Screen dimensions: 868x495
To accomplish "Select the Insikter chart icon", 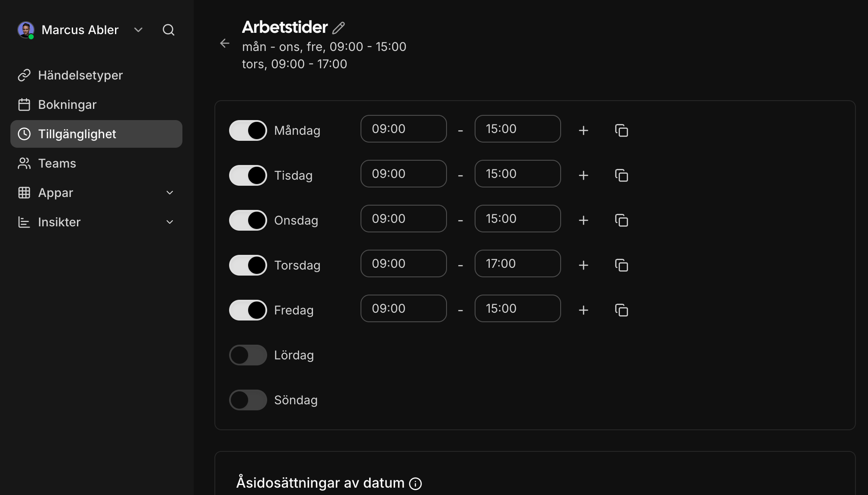I will click(x=24, y=222).
